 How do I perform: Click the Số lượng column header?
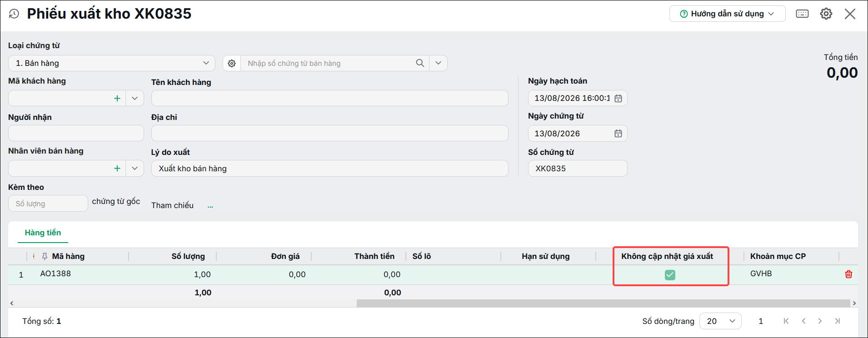tap(188, 256)
